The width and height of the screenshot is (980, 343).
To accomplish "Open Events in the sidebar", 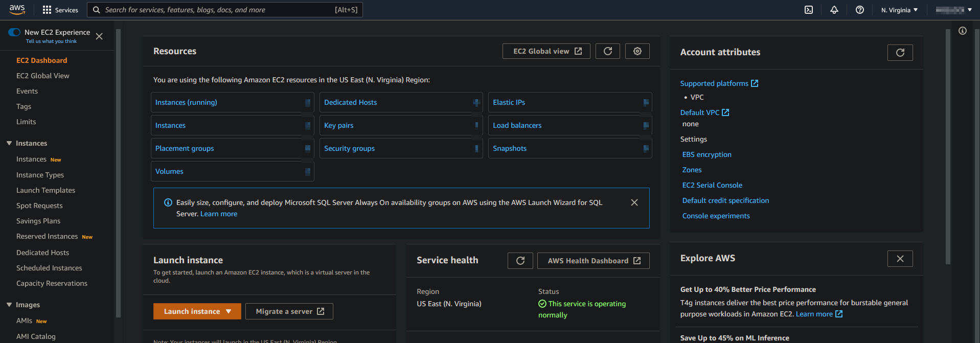I will (27, 91).
